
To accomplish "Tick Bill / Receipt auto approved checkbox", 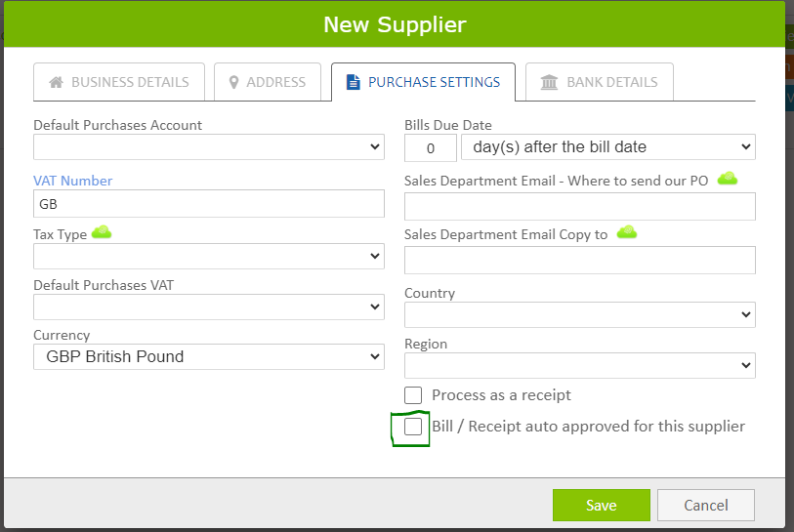I will pos(413,427).
